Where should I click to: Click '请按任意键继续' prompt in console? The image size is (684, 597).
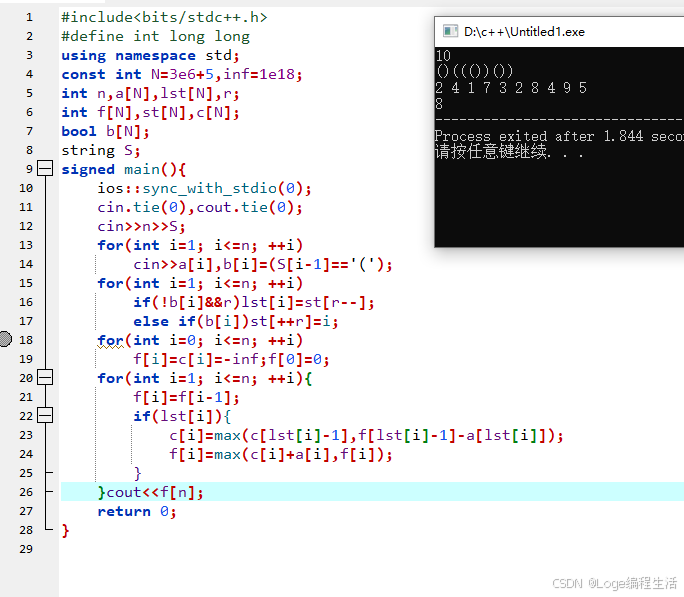[491, 152]
